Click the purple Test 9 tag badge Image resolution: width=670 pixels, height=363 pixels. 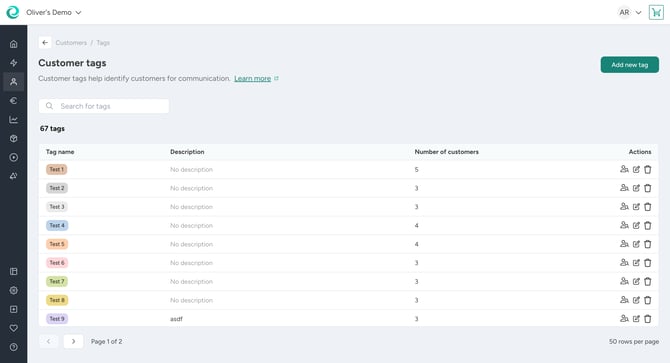[57, 319]
